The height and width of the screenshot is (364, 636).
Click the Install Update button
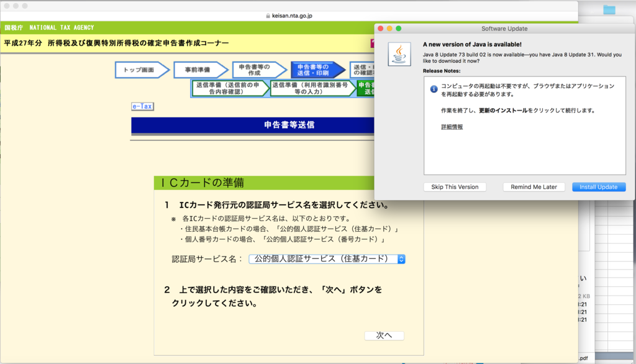click(599, 187)
